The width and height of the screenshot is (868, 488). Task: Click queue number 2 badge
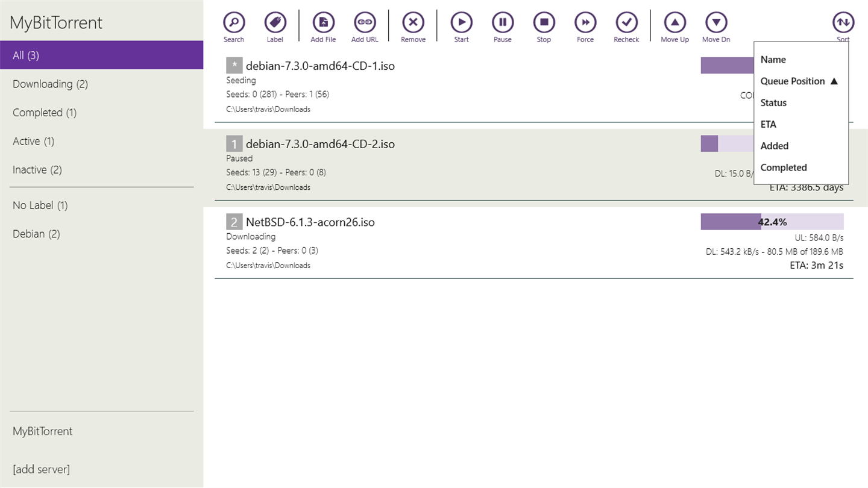coord(234,222)
